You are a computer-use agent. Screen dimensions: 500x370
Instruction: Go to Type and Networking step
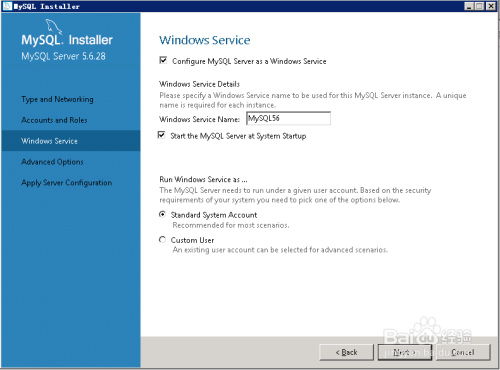pos(57,99)
